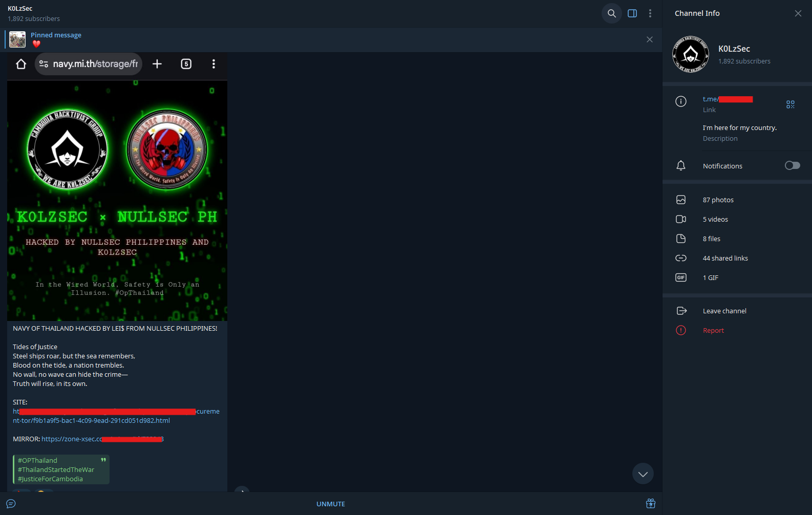
Task: Jump to latest messages with down chevron
Action: click(x=643, y=474)
